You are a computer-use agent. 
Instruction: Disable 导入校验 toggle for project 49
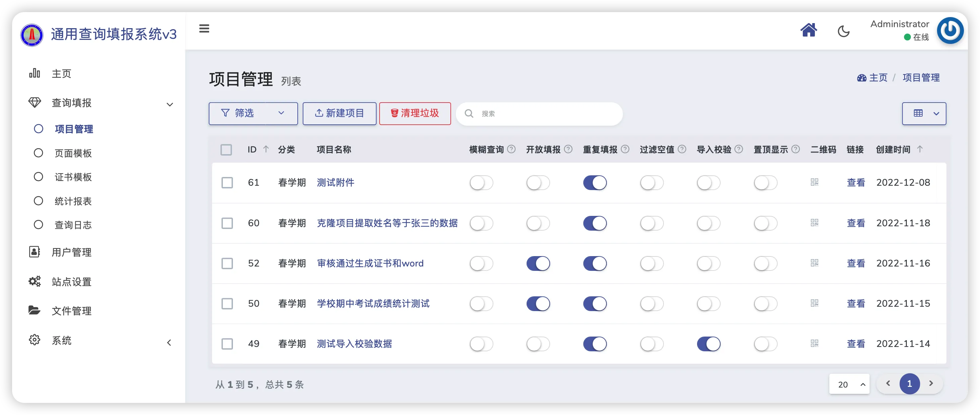[708, 344]
